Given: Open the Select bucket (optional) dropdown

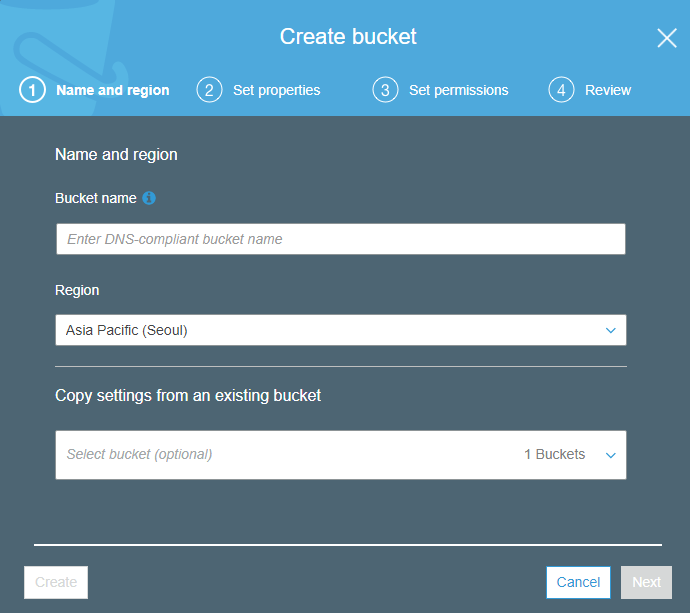Looking at the screenshot, I should (341, 455).
